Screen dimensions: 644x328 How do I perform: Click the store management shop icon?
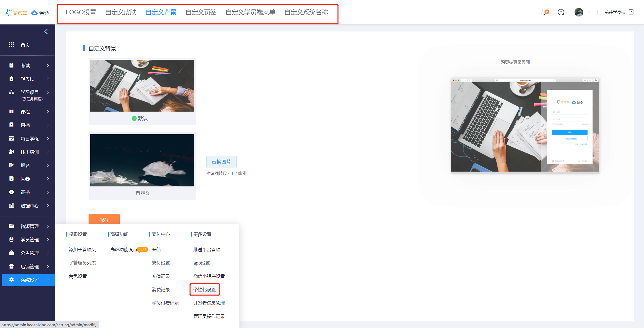[11, 266]
